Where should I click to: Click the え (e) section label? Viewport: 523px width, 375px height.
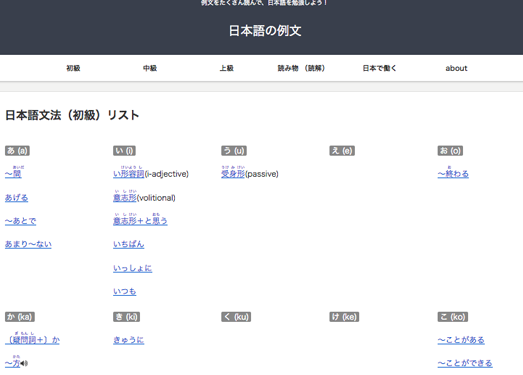[x=342, y=151]
